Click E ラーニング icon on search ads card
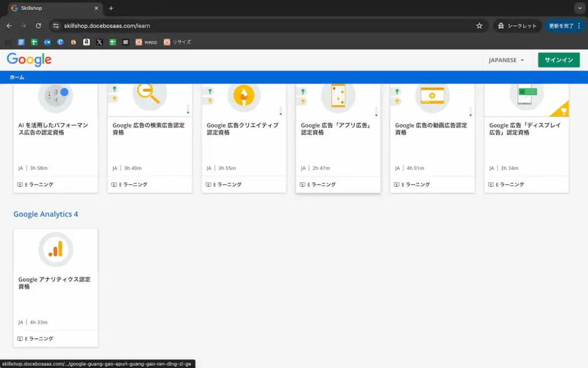This screenshot has height=368, width=588. [114, 185]
